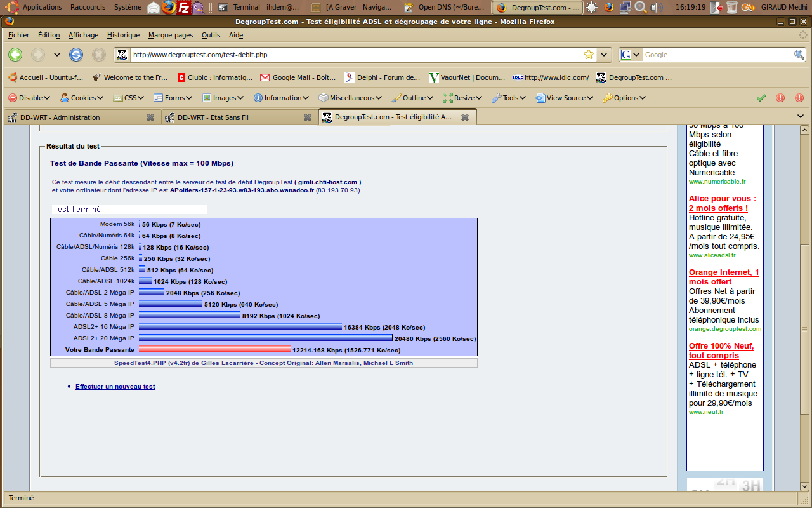Open the View Source dropdown
Screen dimensions: 812x508
point(565,98)
